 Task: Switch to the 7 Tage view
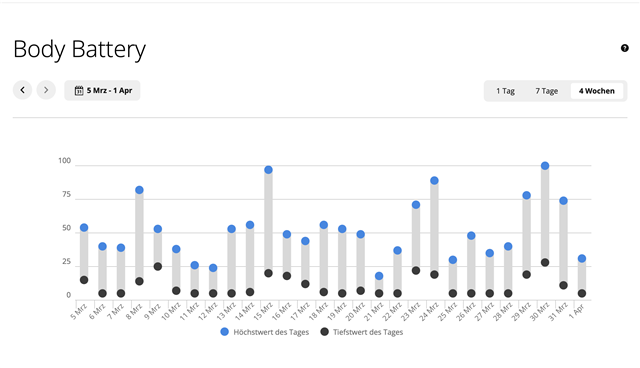tap(547, 91)
